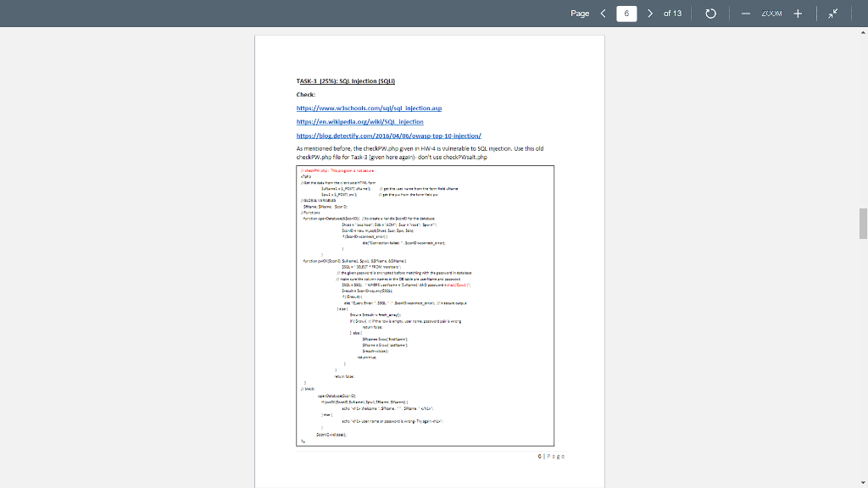Screen dimensions: 868x488
Task: Open the Wikipedia SQL_injection link
Action: point(359,121)
